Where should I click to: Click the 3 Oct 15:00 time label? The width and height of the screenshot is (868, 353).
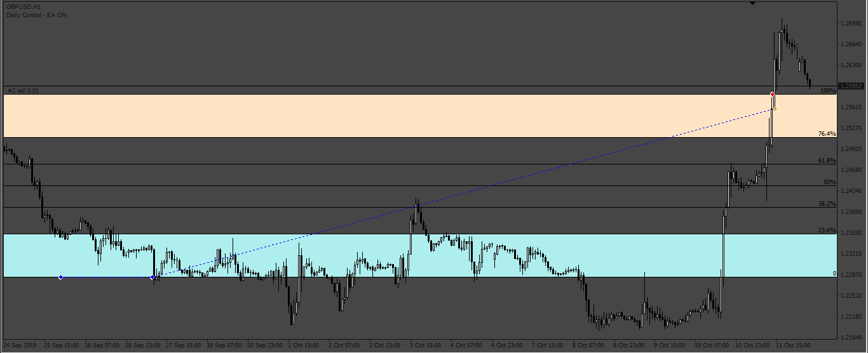click(426, 345)
